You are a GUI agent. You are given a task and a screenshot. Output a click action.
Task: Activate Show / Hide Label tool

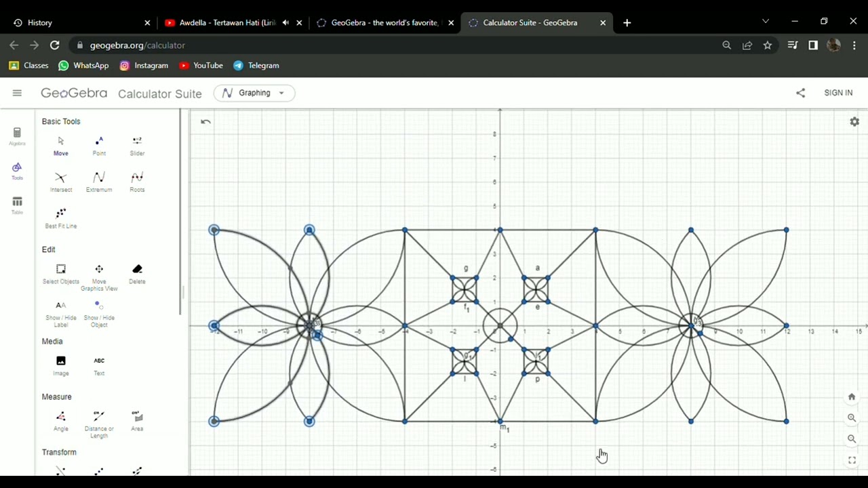60,313
